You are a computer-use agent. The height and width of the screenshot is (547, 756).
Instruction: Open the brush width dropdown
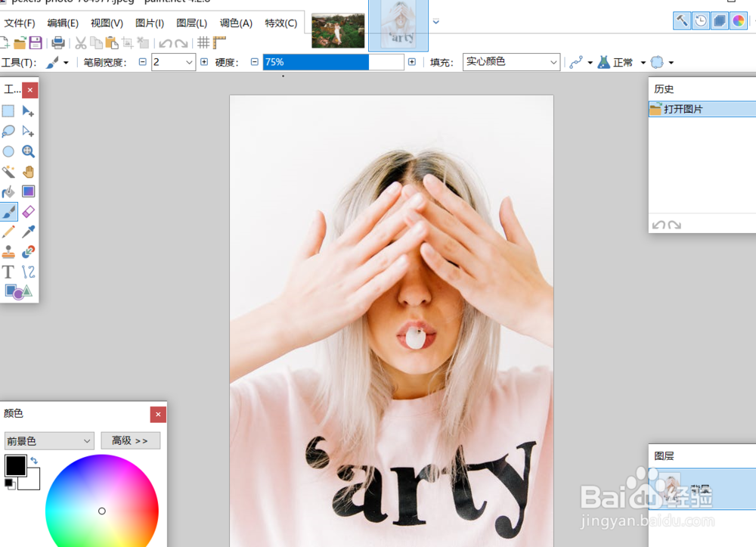[189, 62]
